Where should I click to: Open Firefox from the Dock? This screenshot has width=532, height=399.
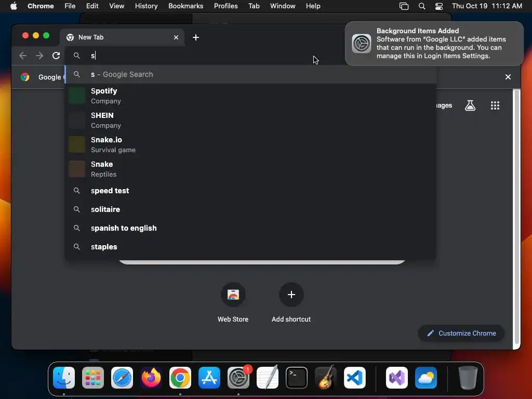151,378
